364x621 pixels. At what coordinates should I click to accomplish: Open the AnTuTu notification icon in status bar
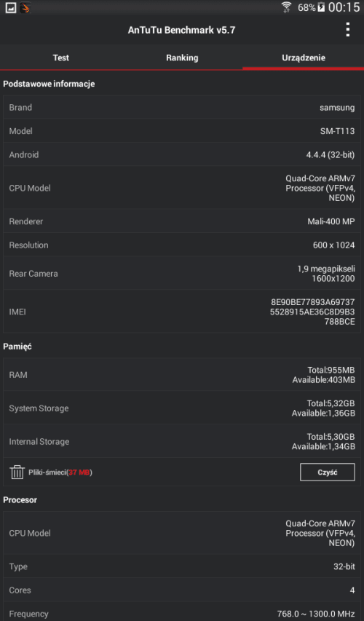tap(25, 7)
